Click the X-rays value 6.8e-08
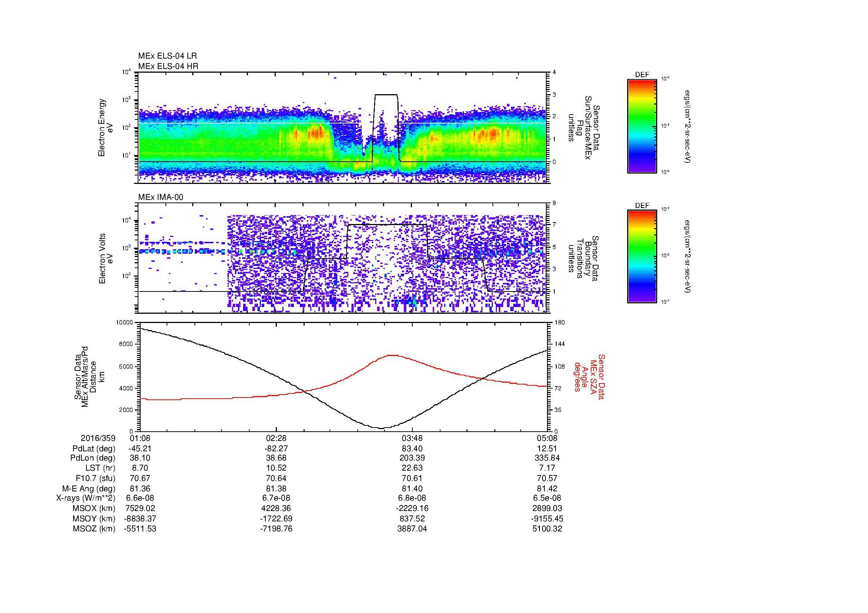The height and width of the screenshot is (613, 868). point(412,498)
